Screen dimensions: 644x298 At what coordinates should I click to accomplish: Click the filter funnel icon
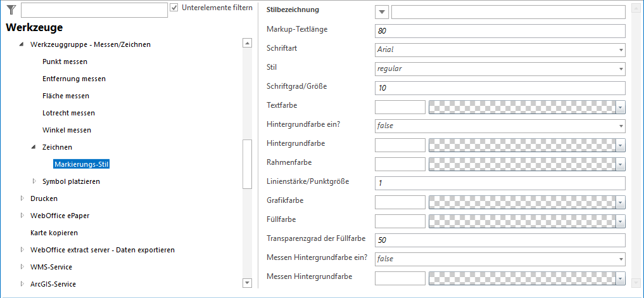point(11,10)
